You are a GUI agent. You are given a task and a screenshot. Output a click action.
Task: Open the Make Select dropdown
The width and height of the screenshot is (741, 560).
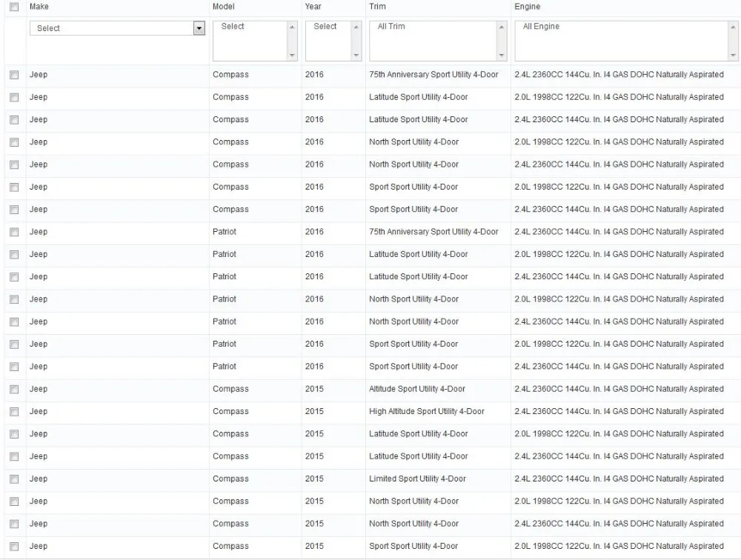pyautogui.click(x=117, y=28)
